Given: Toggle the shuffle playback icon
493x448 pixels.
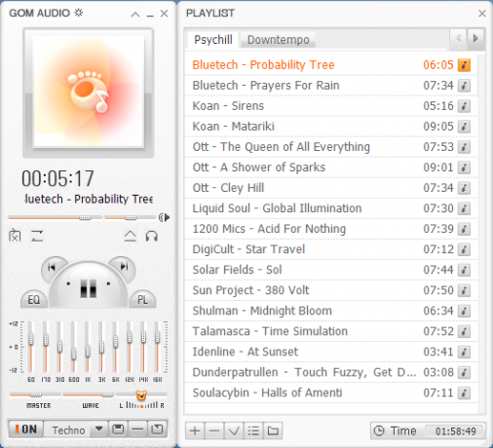Looking at the screenshot, I should pos(15,236).
